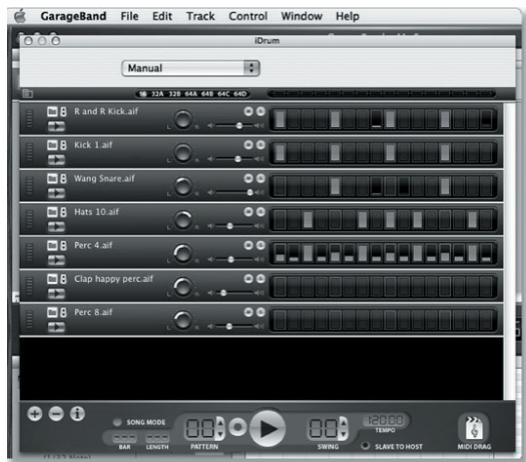Open the Control menu
The width and height of the screenshot is (526, 462).
tap(248, 16)
